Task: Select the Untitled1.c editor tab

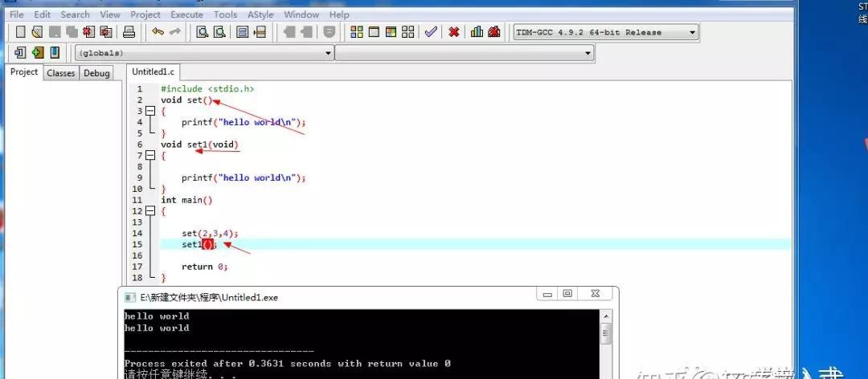Action: pyautogui.click(x=153, y=71)
